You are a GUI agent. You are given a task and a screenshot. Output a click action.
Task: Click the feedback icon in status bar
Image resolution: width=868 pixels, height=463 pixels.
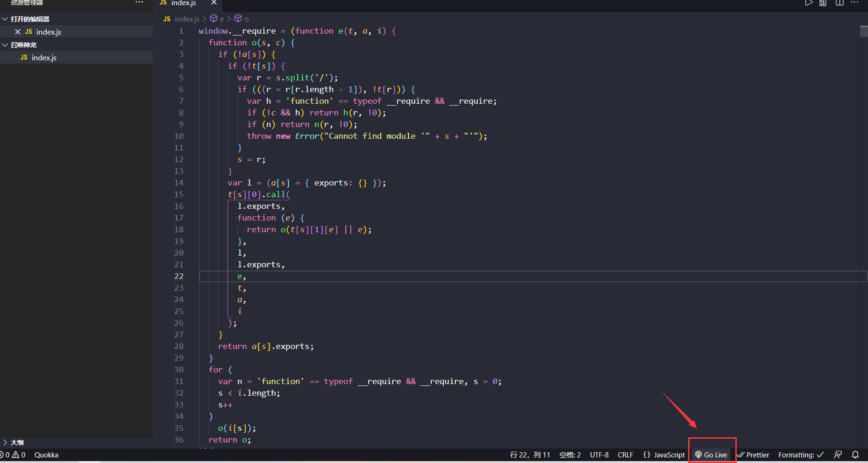point(838,455)
